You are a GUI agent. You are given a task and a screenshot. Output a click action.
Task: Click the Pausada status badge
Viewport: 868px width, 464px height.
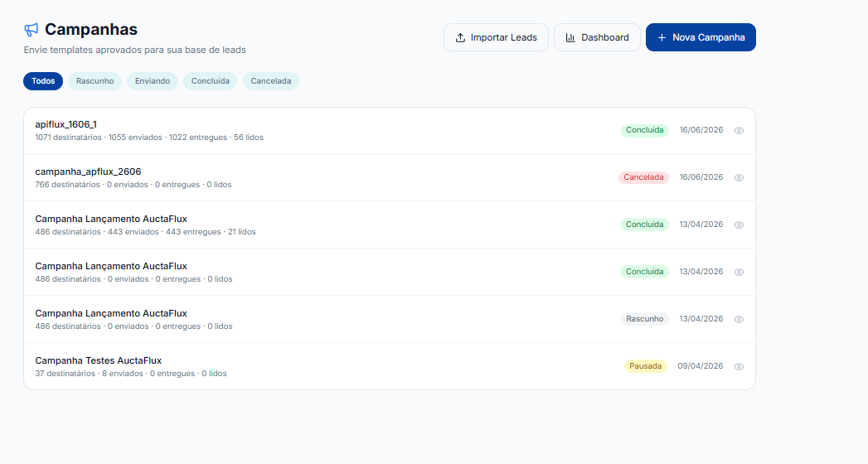click(646, 366)
